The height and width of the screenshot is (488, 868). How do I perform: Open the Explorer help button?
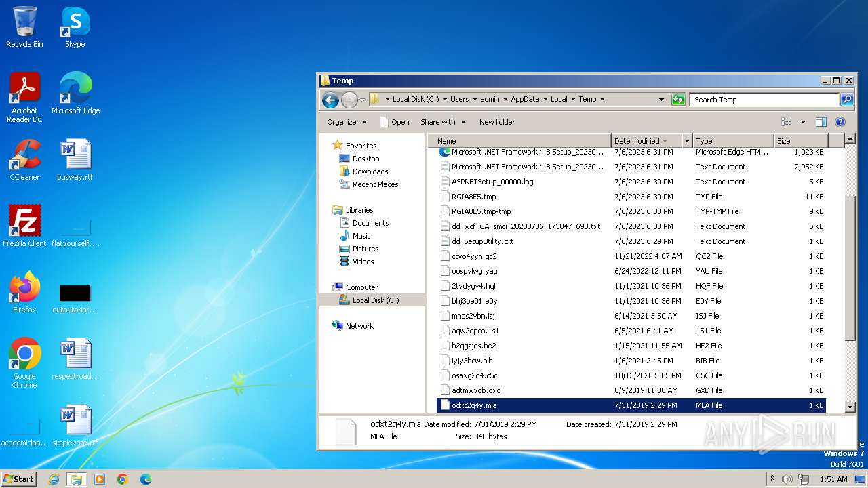coord(840,122)
